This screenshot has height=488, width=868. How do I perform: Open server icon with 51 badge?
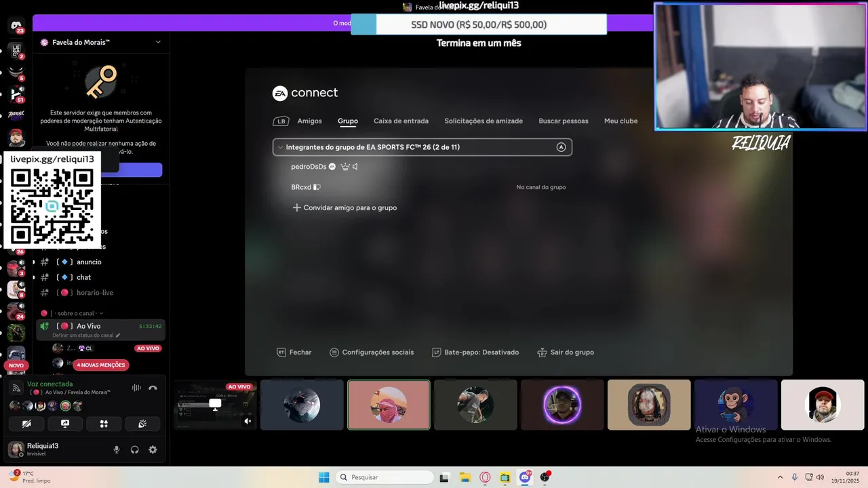coord(16,94)
